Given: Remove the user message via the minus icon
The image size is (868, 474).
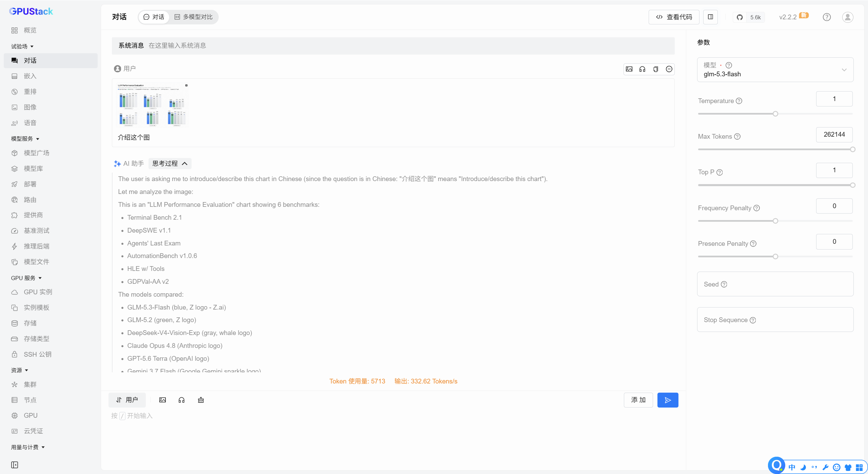Looking at the screenshot, I should coord(669,69).
